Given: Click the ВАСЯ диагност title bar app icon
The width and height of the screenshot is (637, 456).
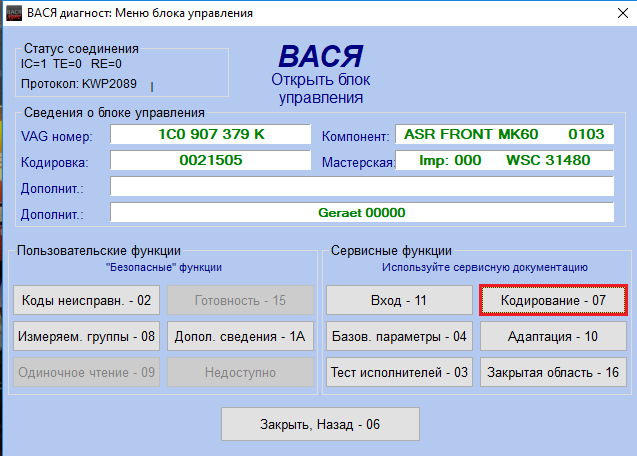Looking at the screenshot, I should coord(14,13).
